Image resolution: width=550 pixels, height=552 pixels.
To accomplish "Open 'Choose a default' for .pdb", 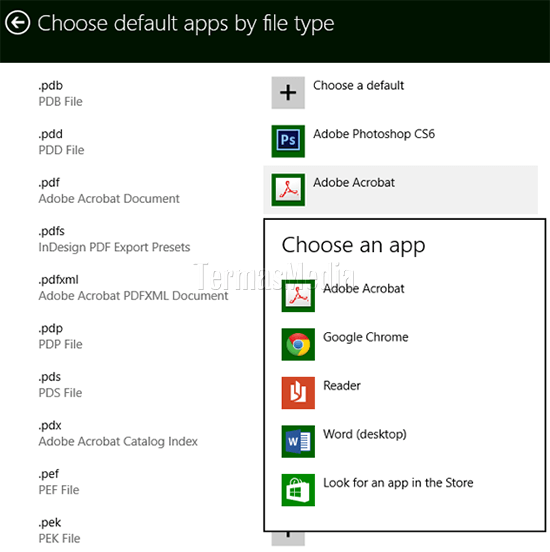I will (x=358, y=86).
